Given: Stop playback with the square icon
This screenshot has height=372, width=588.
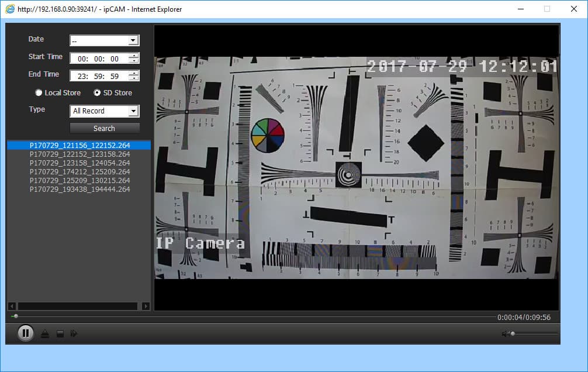Looking at the screenshot, I should 60,333.
